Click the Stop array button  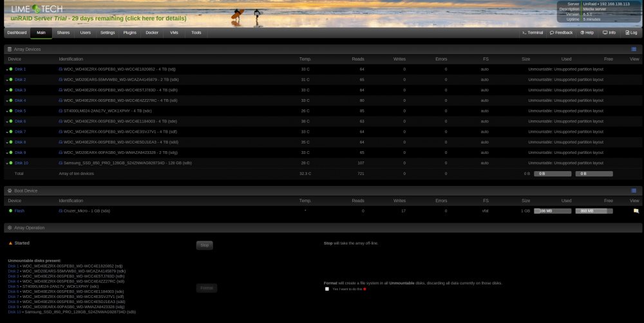click(x=205, y=245)
